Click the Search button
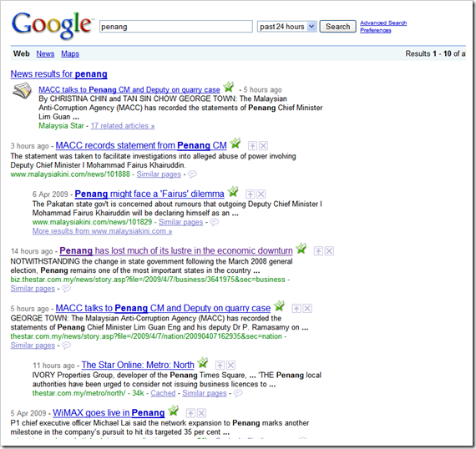Screen dimensions: 476x449 pos(337,27)
